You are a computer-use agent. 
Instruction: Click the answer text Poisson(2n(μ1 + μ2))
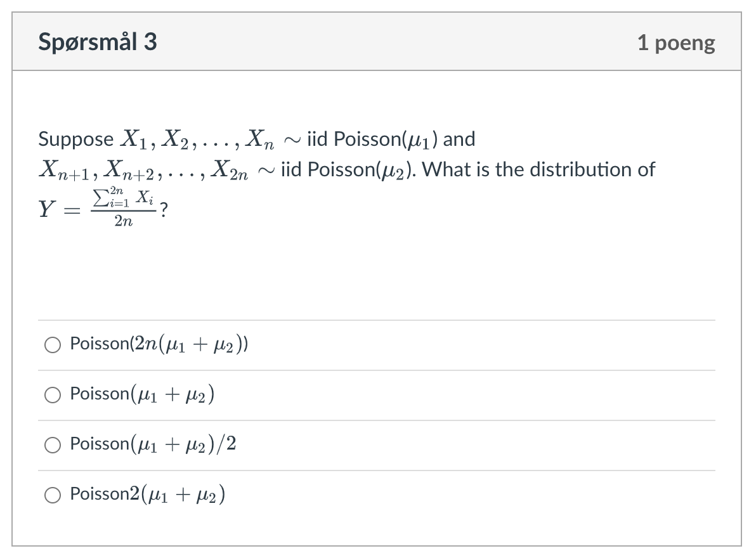click(159, 344)
